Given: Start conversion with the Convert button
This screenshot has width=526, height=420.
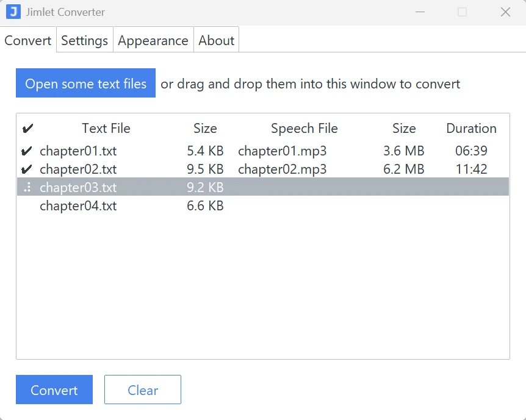Looking at the screenshot, I should [54, 390].
